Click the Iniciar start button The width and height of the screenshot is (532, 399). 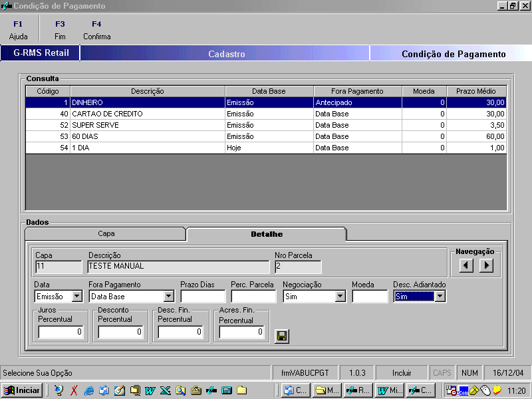coord(22,390)
